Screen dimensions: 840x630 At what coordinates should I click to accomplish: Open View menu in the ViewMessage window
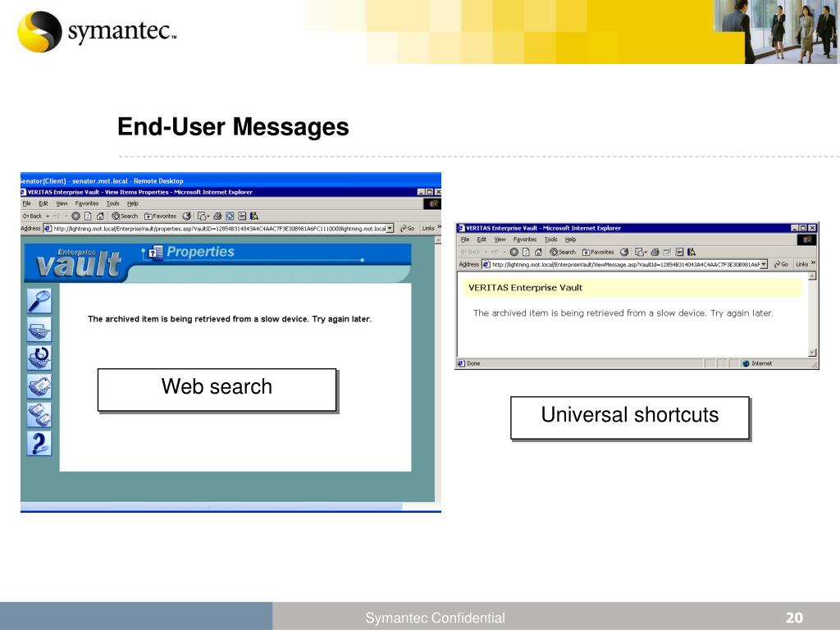[x=500, y=240]
